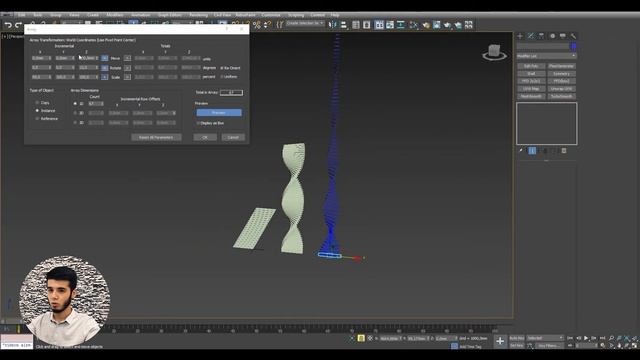Click the ViewCube in the viewport

494,52
